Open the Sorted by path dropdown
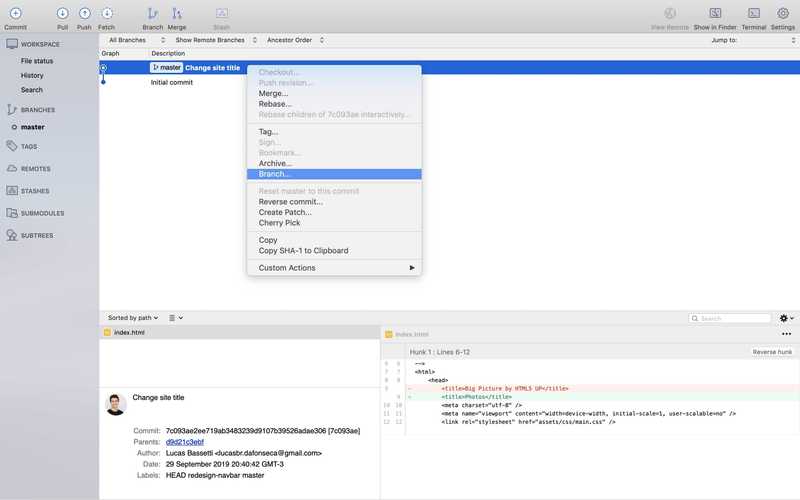The width and height of the screenshot is (800, 500). click(133, 318)
